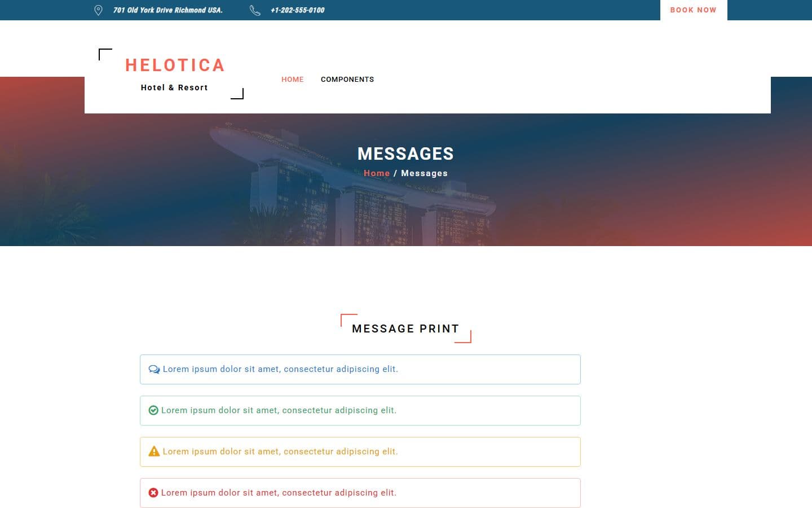
Task: Click the red error message text
Action: (279, 493)
